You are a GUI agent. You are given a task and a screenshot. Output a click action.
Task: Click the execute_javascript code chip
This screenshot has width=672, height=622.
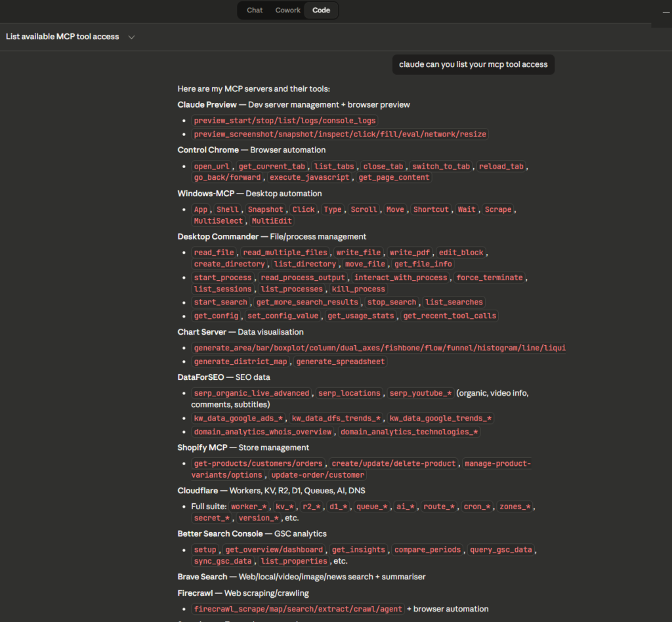click(310, 178)
